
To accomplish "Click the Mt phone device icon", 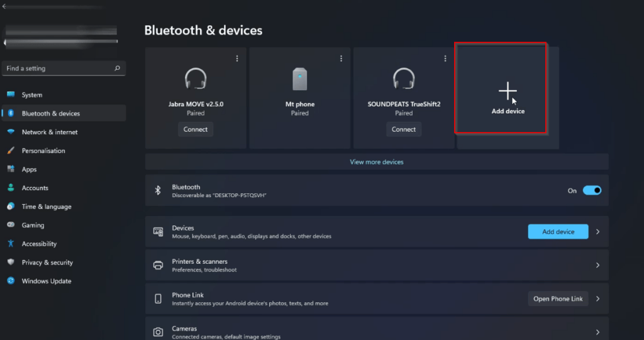I will tap(300, 79).
